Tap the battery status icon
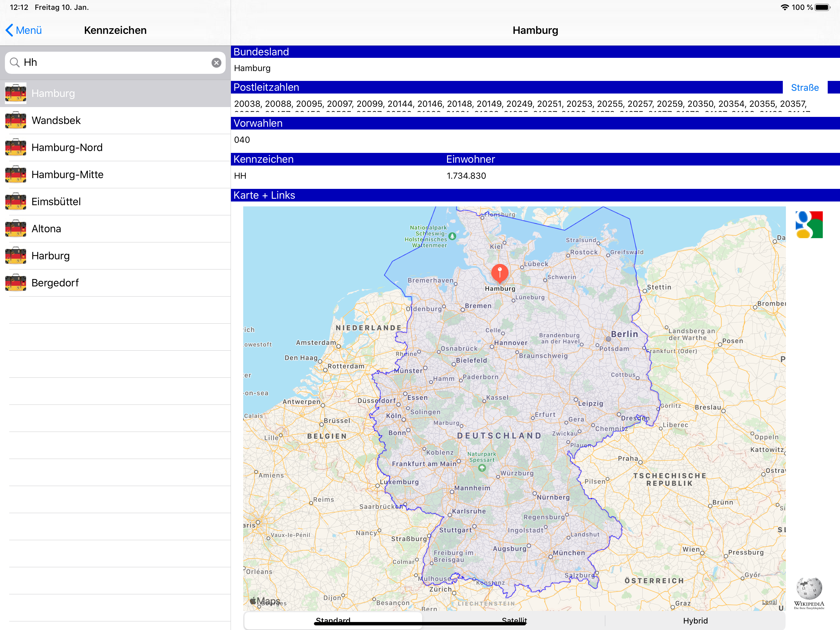The height and width of the screenshot is (630, 840). 822,7
